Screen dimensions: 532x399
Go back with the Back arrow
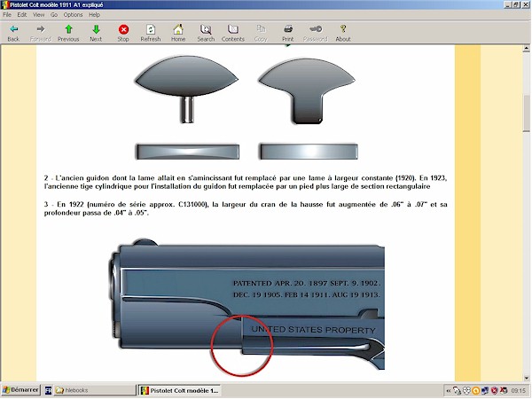pyautogui.click(x=13, y=33)
